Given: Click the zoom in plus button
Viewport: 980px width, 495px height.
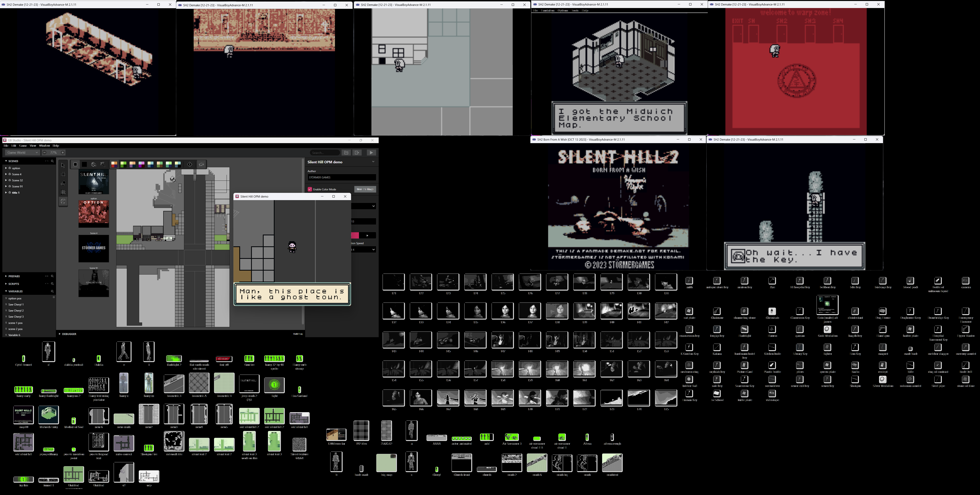Looking at the screenshot, I should pyautogui.click(x=63, y=153).
